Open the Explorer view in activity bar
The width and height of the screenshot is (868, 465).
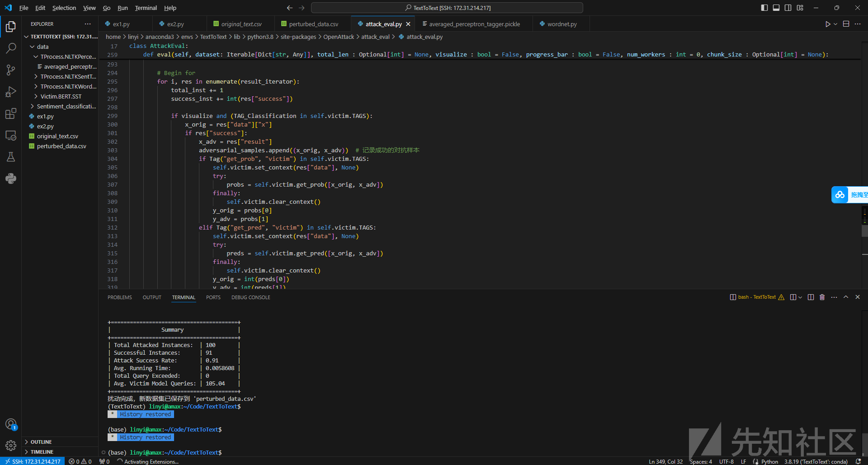click(11, 27)
